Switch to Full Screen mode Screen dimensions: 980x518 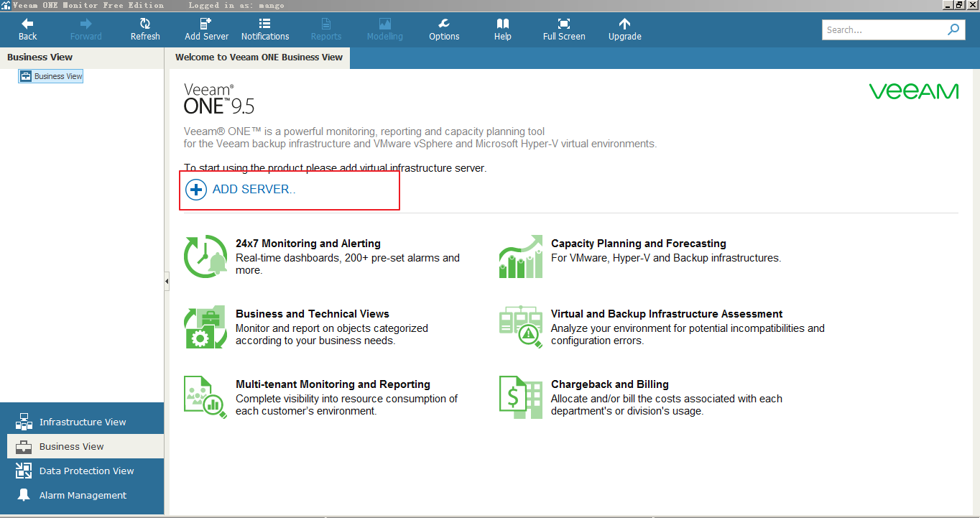(564, 29)
